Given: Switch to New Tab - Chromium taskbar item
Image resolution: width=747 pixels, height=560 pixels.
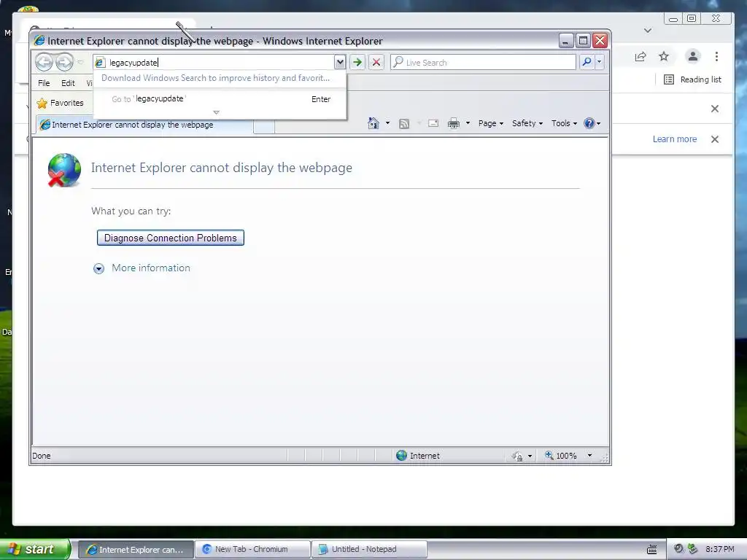Looking at the screenshot, I should pos(252,549).
